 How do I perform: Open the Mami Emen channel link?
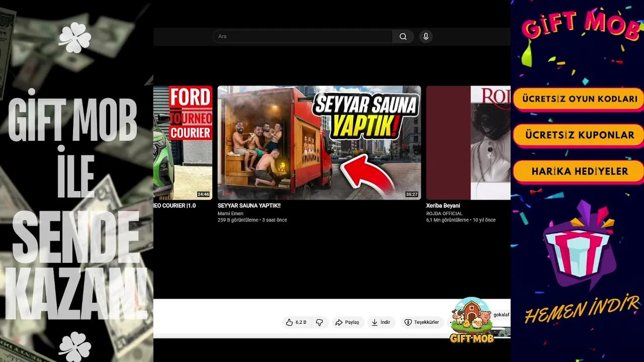pos(230,214)
